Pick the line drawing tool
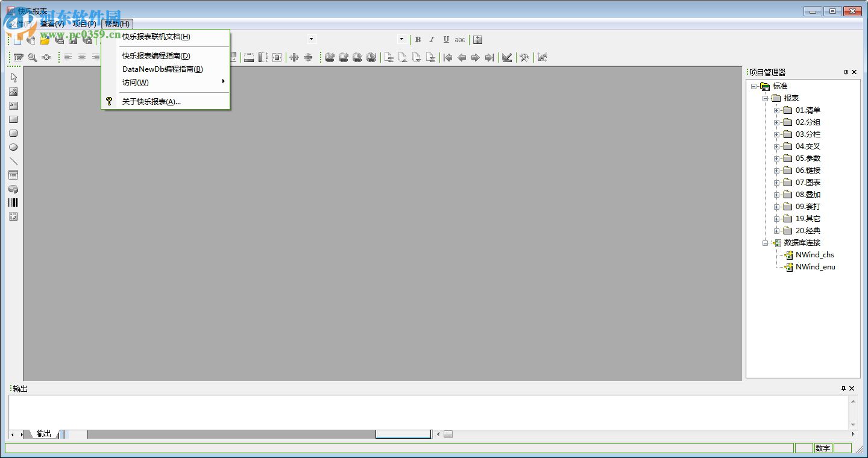Viewport: 868px width, 458px height. [13, 162]
